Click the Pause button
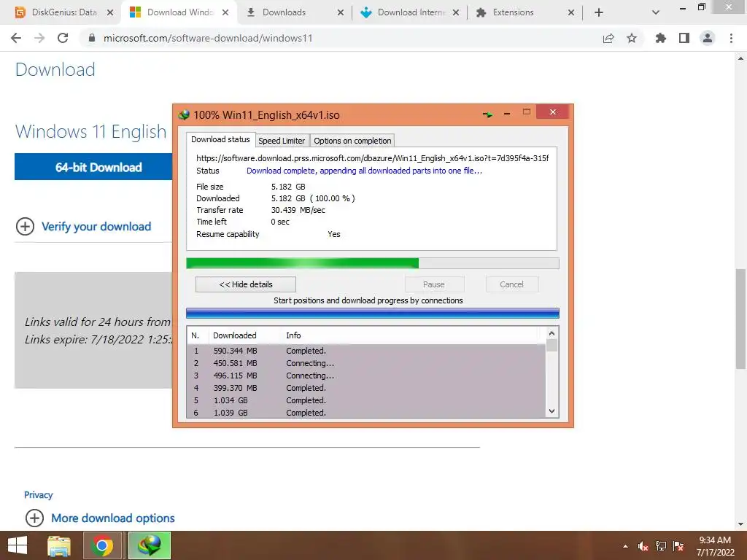Viewport: 747px width, 560px height. click(434, 284)
